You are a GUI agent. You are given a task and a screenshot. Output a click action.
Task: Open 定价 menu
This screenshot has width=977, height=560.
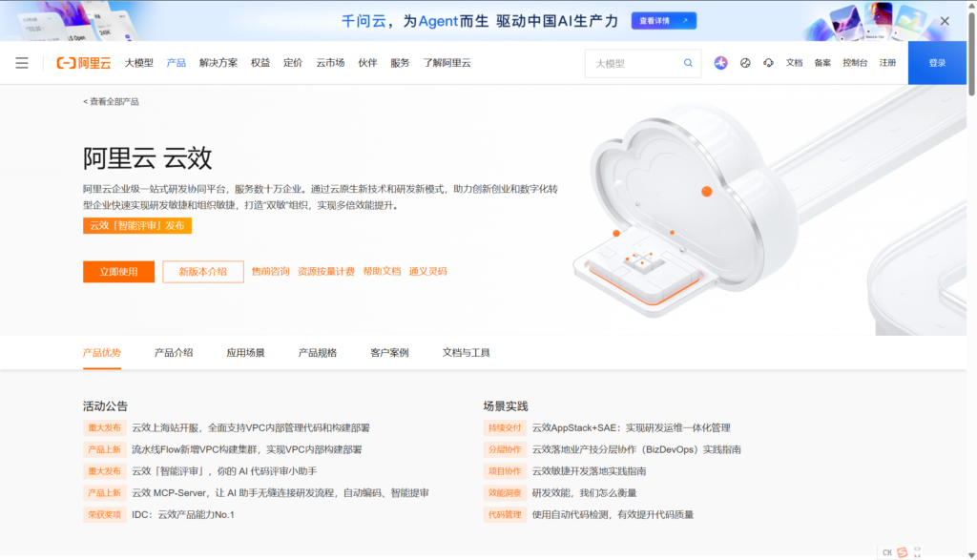293,63
